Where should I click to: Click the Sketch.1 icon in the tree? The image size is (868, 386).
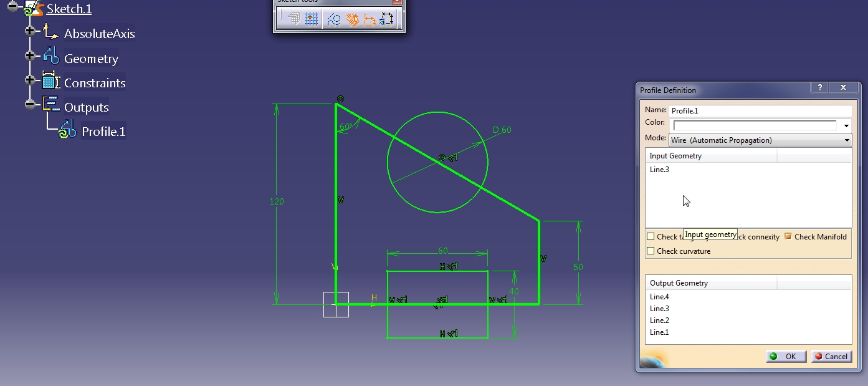click(x=34, y=9)
